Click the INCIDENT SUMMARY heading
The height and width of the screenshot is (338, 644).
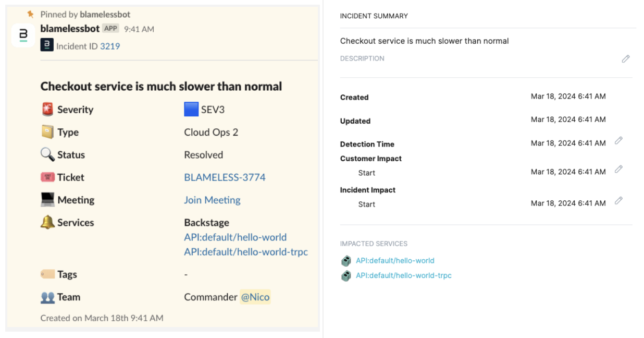[x=374, y=16]
